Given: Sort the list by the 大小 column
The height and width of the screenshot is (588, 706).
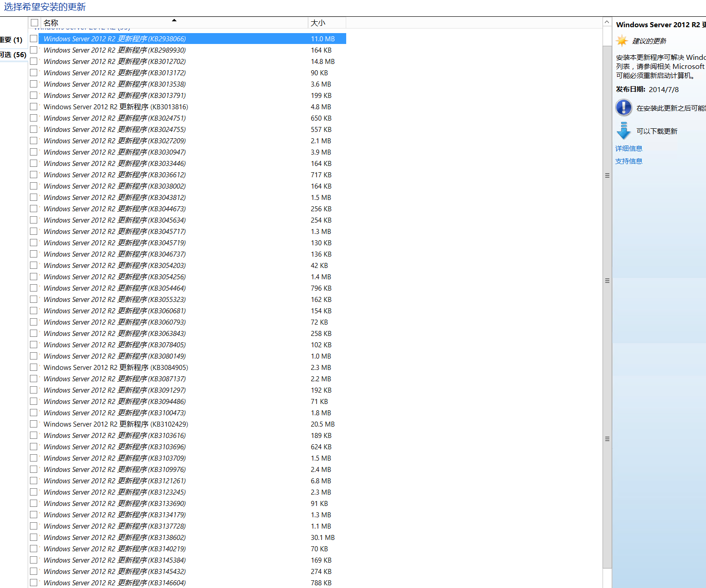Looking at the screenshot, I should (327, 23).
